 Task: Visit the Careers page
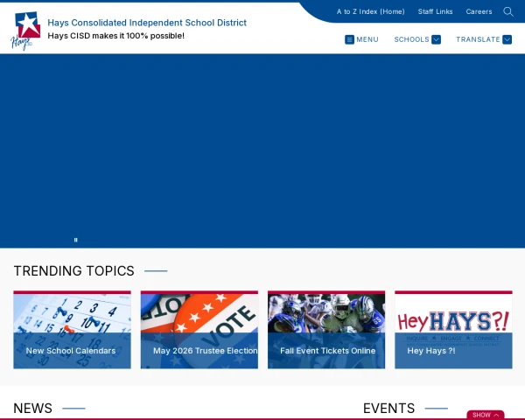click(479, 11)
